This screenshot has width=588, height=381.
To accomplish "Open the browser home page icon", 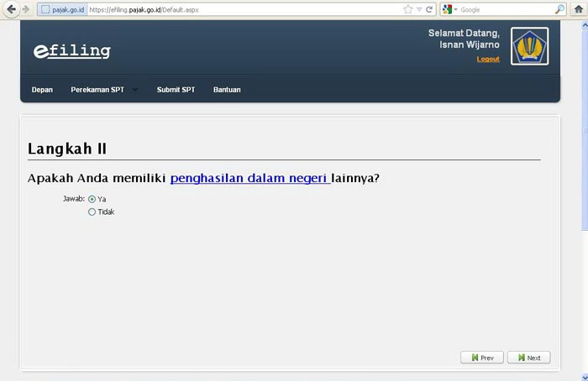I will click(579, 9).
